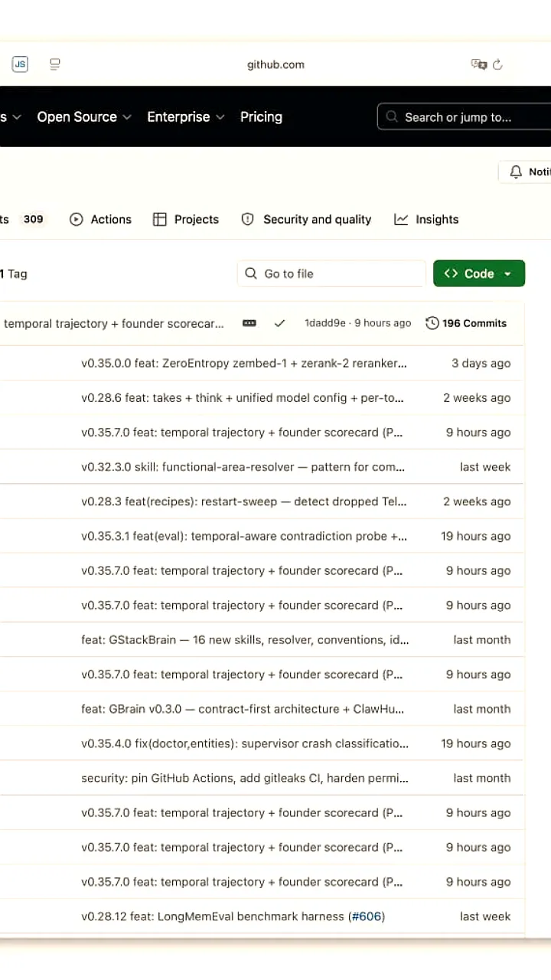
Task: Click '19 hours ago' beside the v0.35.3.1 commit
Action: pos(475,536)
